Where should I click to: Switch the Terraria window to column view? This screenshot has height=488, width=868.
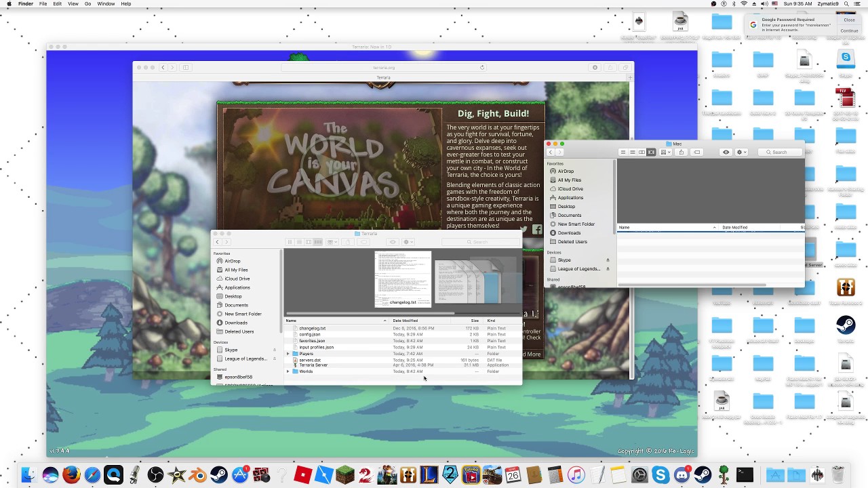309,242
